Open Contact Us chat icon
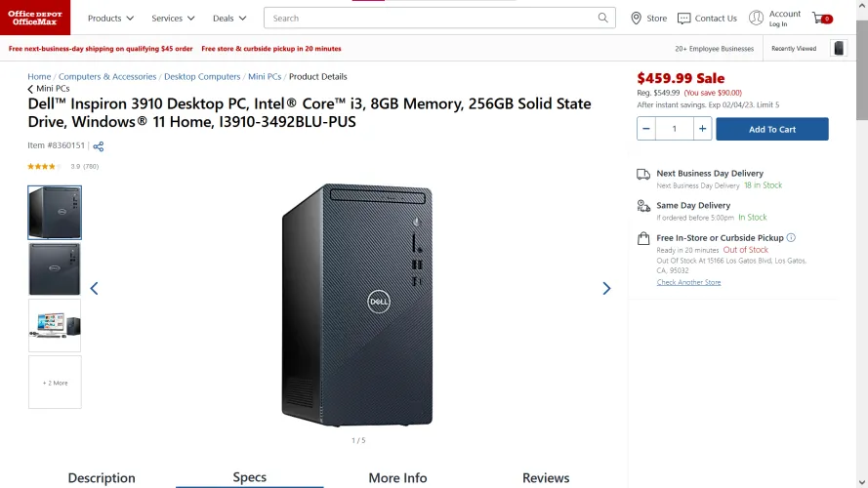Screen dimensions: 868x488 (x=684, y=18)
